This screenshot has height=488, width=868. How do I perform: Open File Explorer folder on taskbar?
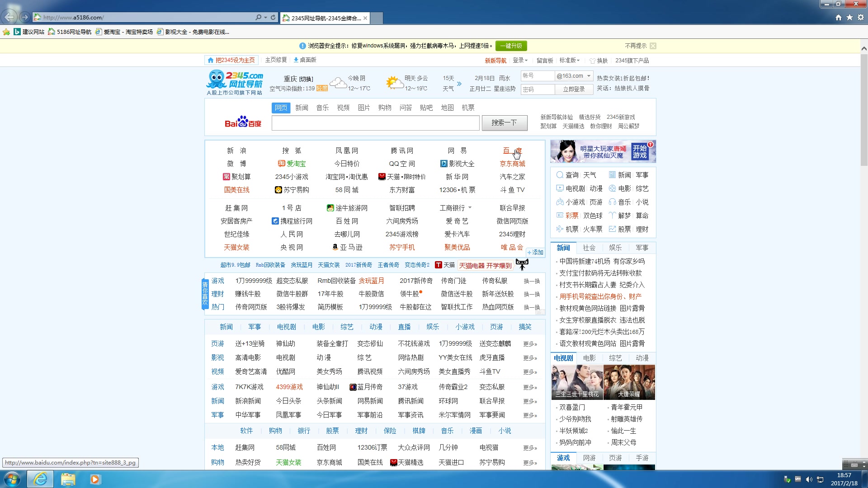point(68,479)
